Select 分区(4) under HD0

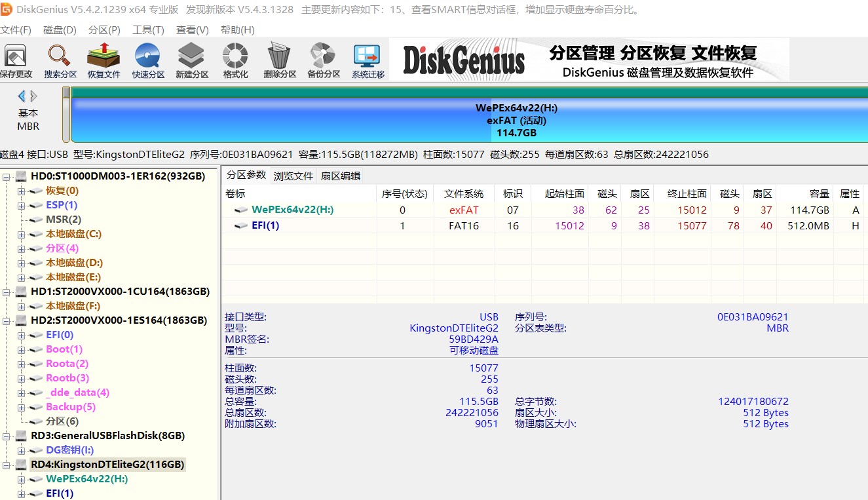pos(62,248)
